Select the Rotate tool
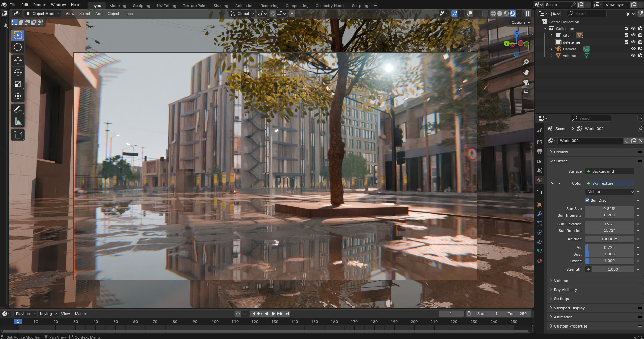The width and height of the screenshot is (644, 339). click(18, 72)
